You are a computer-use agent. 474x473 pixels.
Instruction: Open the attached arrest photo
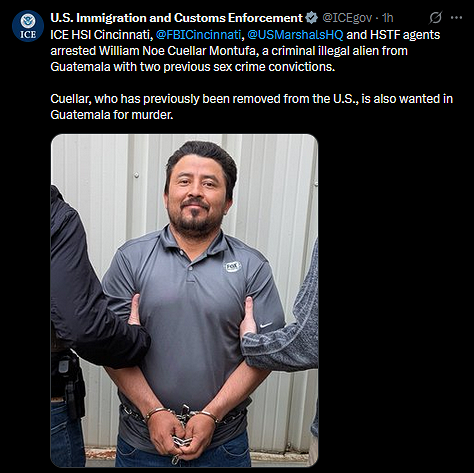[184, 300]
